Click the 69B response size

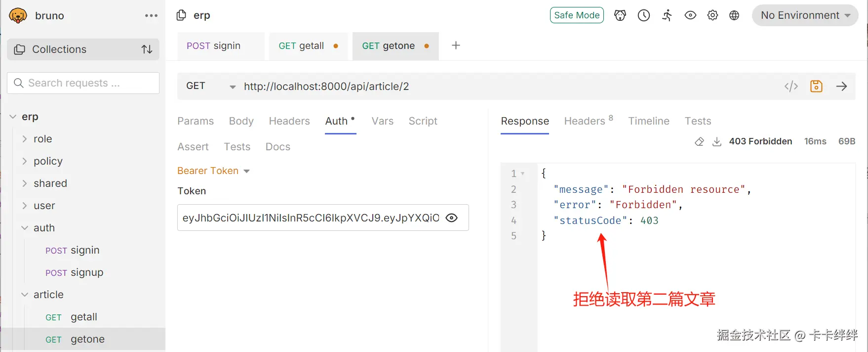pyautogui.click(x=847, y=141)
